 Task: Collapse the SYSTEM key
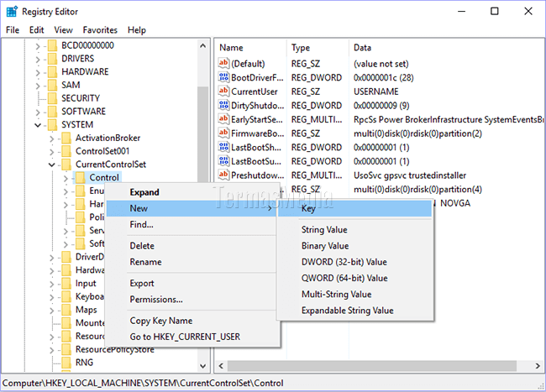coord(38,125)
